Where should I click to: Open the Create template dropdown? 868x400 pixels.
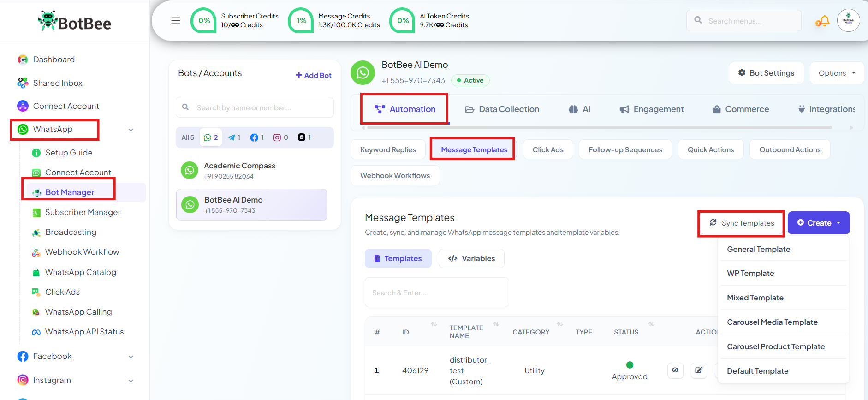coord(819,223)
